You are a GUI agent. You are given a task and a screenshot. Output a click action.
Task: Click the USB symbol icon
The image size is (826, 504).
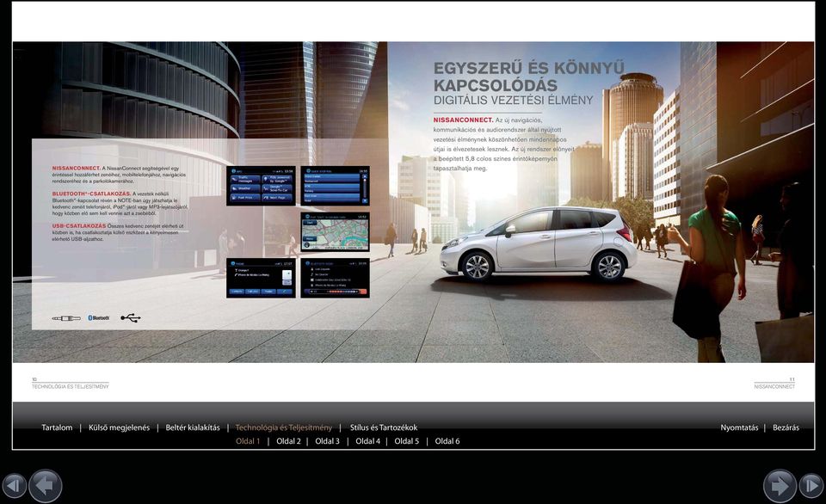coord(131,318)
